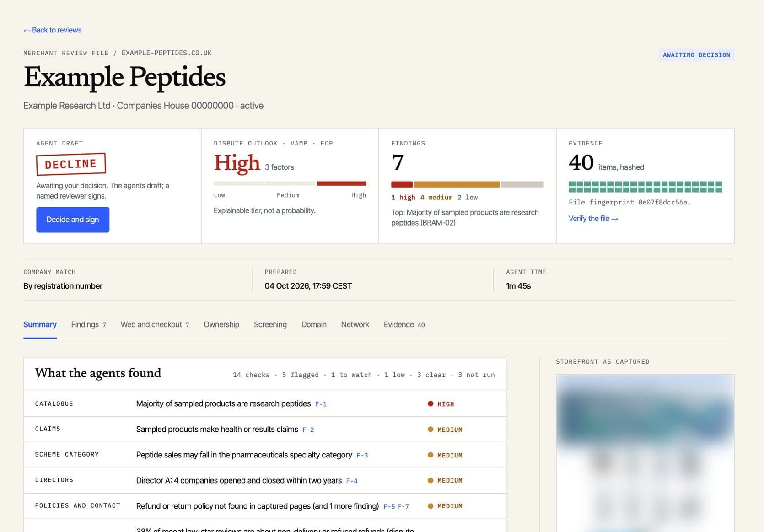Open finding reference F-4
Screen dimensions: 764x532
pos(352,481)
